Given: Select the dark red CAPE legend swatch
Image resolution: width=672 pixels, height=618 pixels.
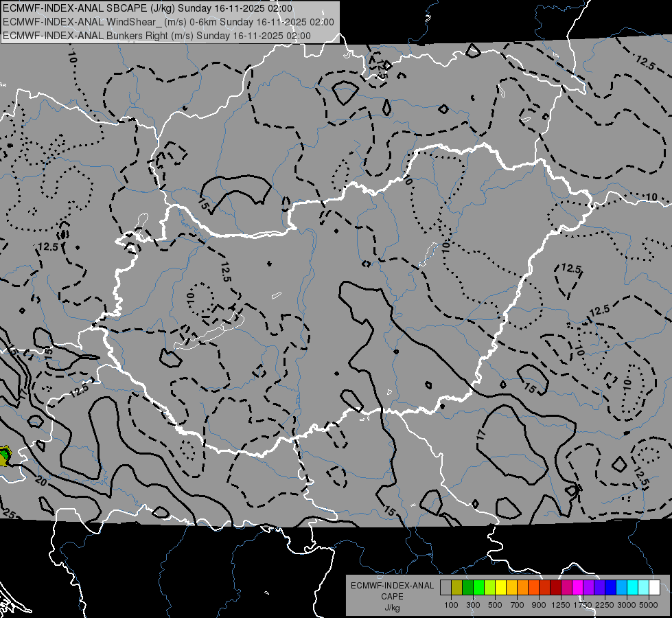Looking at the screenshot, I should (555, 588).
